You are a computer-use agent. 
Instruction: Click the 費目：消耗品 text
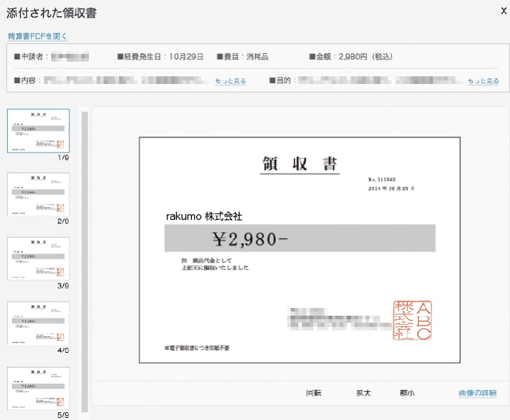(x=242, y=57)
